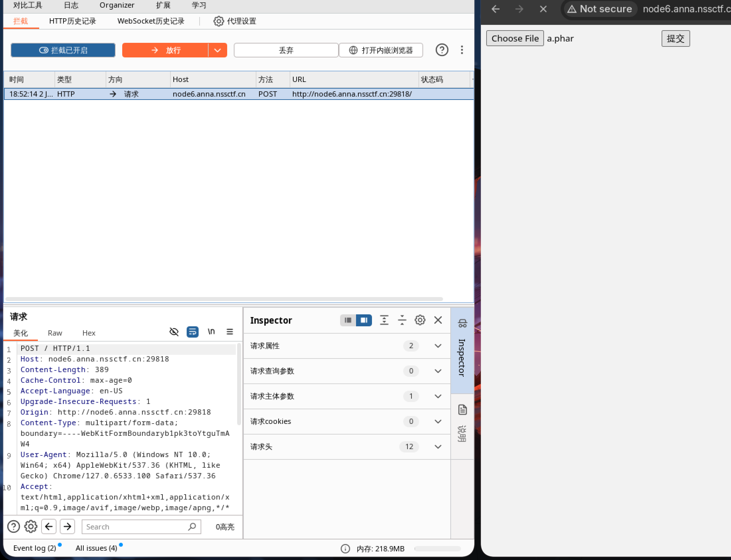Switch to the HTTP history tab
Screen dimensions: 731x560
[x=72, y=21]
